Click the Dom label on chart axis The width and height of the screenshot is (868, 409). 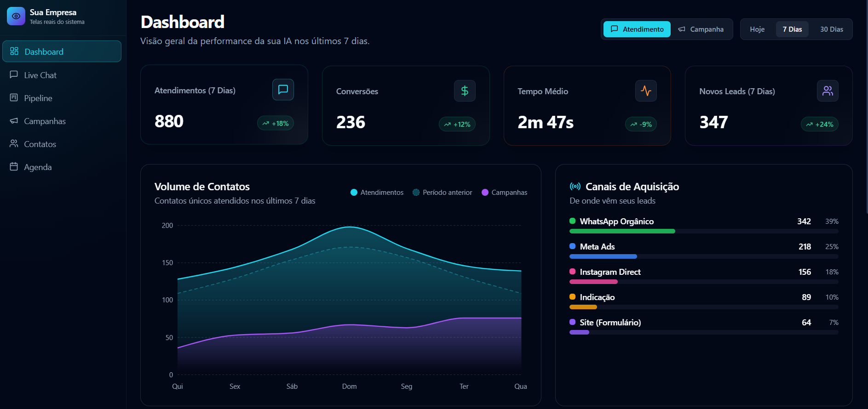pyautogui.click(x=349, y=386)
